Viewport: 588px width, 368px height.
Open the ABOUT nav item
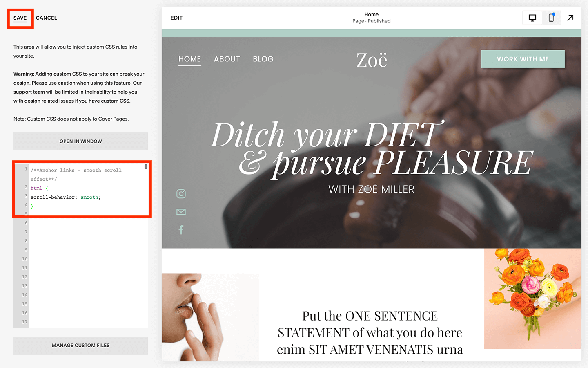coord(227,59)
